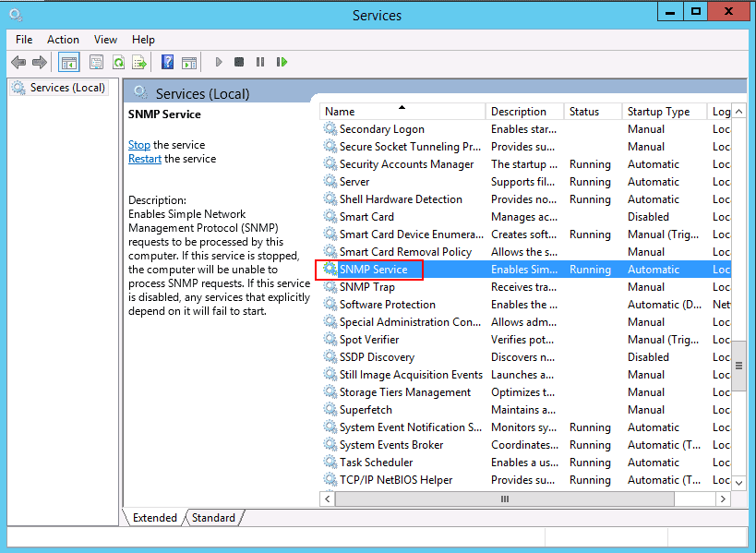Screen dimensions: 756x553
Task: Click the Restart Service toolbar icon
Action: (x=282, y=62)
